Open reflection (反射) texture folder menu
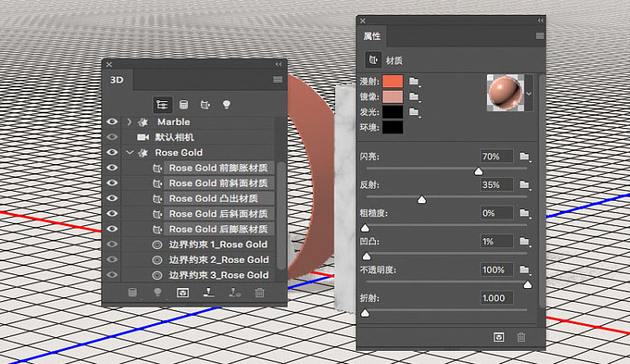The height and width of the screenshot is (364, 630). click(525, 184)
